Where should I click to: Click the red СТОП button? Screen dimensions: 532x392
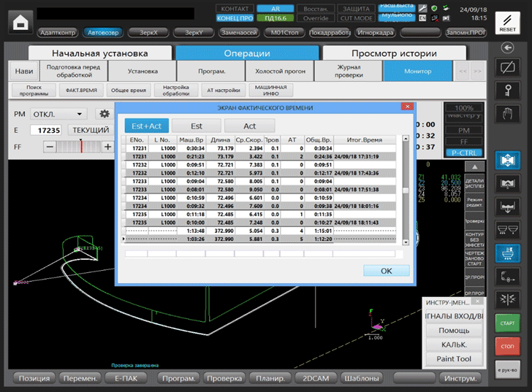(x=507, y=346)
